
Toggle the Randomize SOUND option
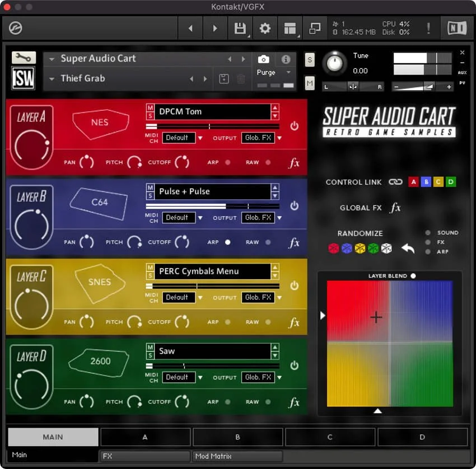(428, 233)
